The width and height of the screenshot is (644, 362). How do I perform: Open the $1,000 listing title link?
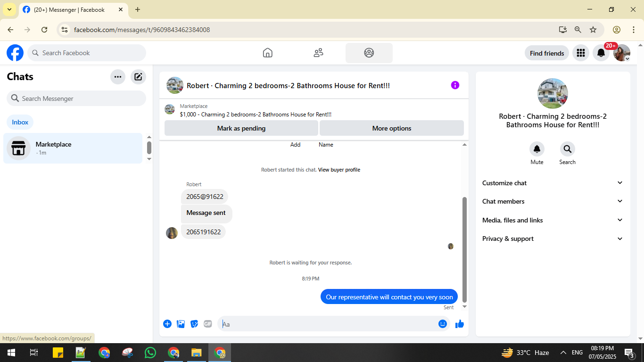pos(256,115)
